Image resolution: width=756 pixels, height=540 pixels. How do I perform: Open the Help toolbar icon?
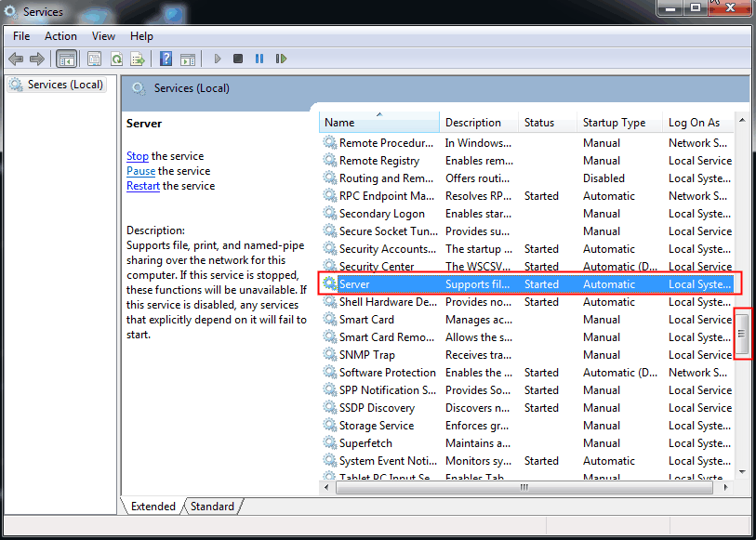click(x=166, y=59)
